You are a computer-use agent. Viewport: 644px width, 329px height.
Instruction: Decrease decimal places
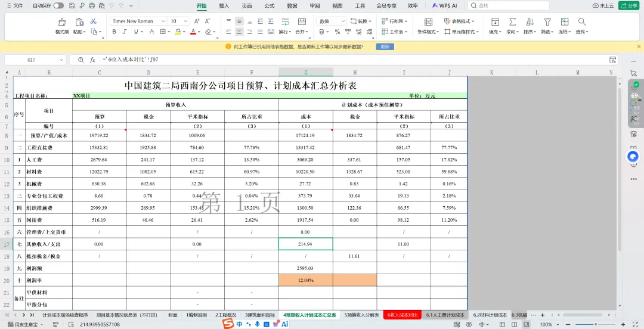point(369,32)
